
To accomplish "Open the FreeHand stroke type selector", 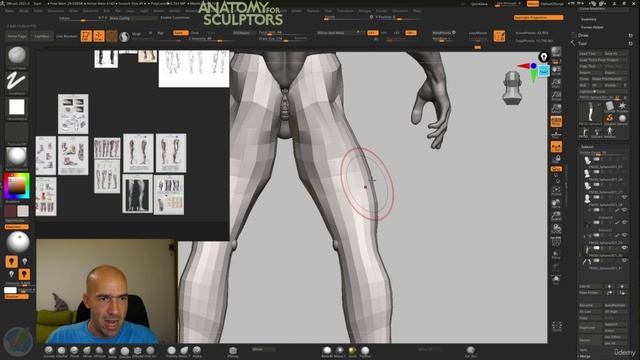I will [17, 82].
